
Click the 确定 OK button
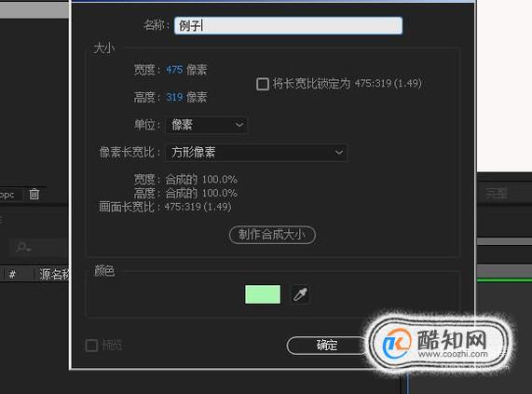[326, 346]
